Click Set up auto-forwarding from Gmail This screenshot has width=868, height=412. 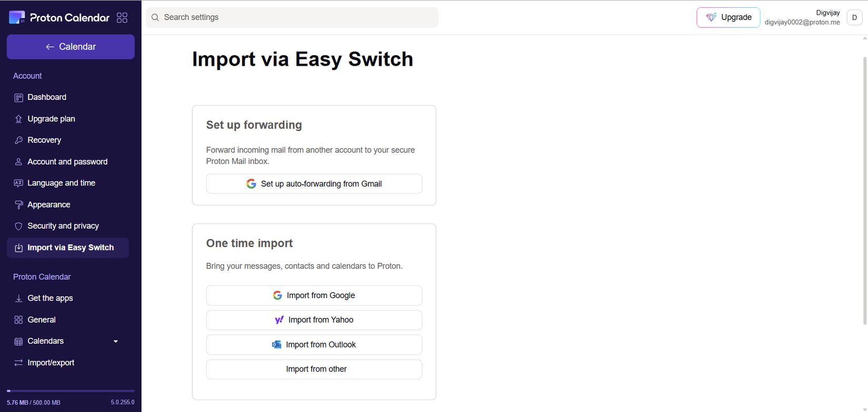(314, 184)
